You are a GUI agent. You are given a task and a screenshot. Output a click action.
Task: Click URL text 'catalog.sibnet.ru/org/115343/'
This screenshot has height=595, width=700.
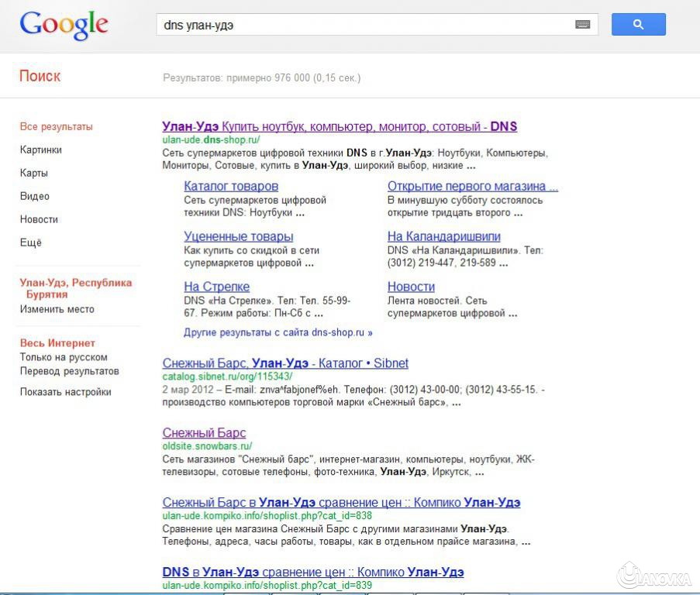227,377
